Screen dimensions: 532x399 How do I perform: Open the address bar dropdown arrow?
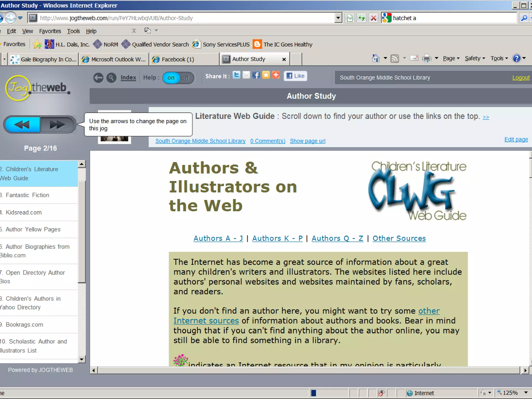point(338,18)
